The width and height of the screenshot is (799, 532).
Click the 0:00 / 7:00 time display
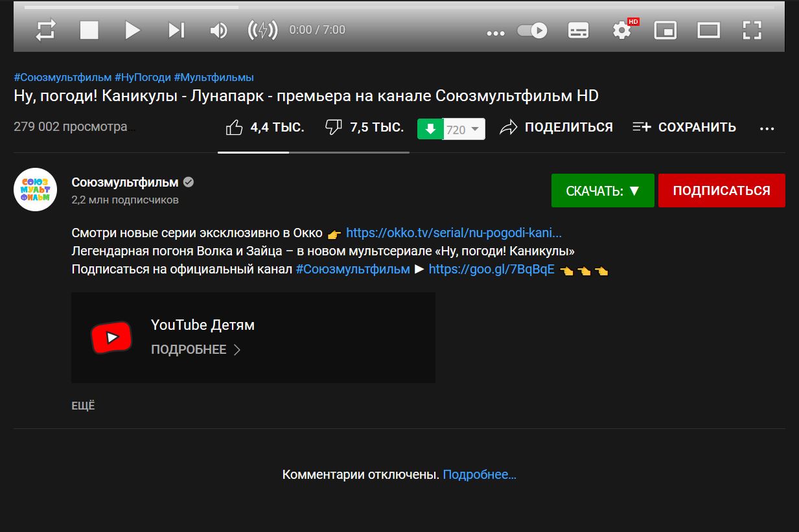(318, 30)
